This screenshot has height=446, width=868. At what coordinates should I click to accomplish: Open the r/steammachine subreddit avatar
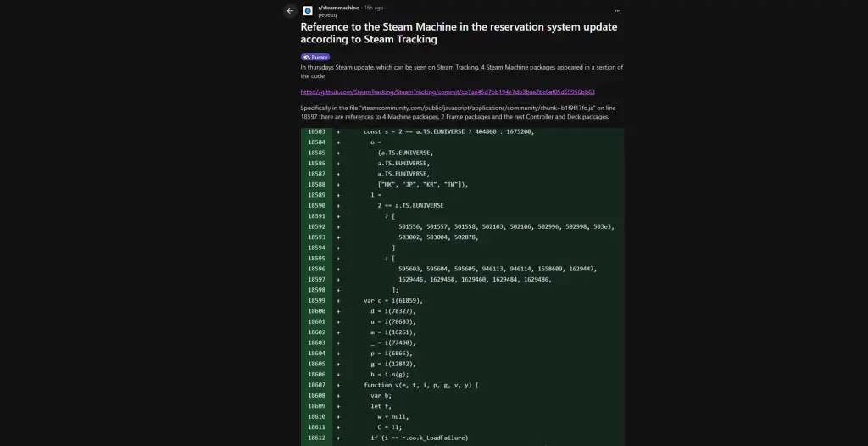[x=308, y=10]
